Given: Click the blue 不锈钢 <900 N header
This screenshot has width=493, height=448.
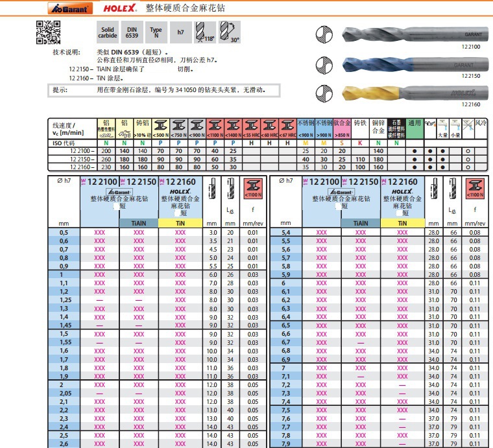Looking at the screenshot, I should pyautogui.click(x=306, y=128).
